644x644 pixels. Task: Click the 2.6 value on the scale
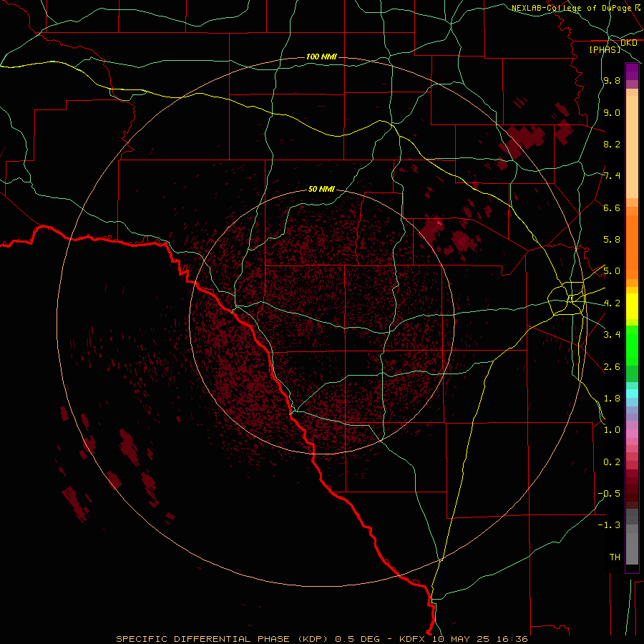[612, 367]
